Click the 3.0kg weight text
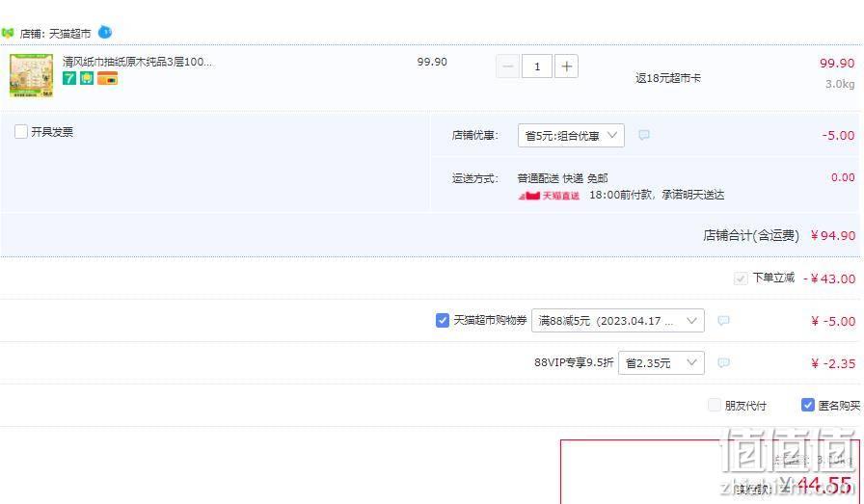This screenshot has width=864, height=504. tap(840, 84)
